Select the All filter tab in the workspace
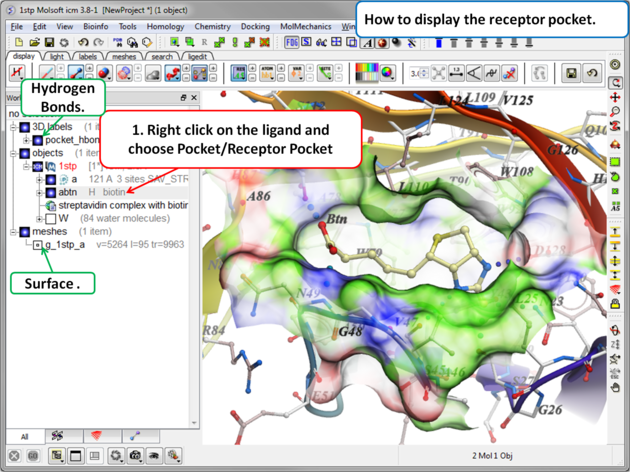This screenshot has width=630, height=472. point(25,437)
